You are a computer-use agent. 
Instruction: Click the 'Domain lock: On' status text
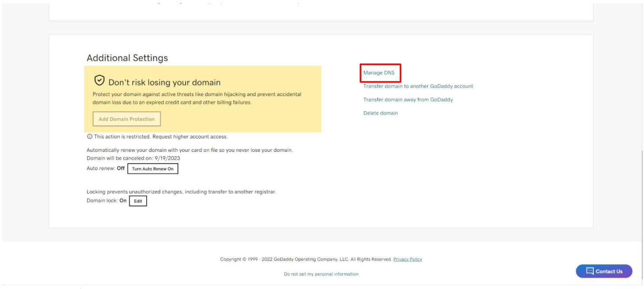[106, 201]
